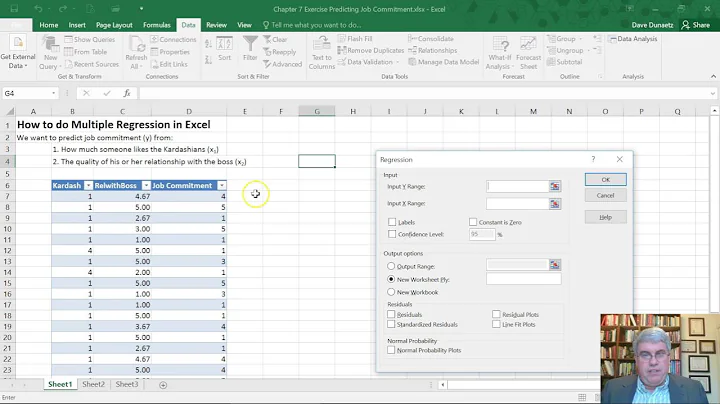The height and width of the screenshot is (404, 720).
Task: Collapse Input X Range selector
Action: 555,203
